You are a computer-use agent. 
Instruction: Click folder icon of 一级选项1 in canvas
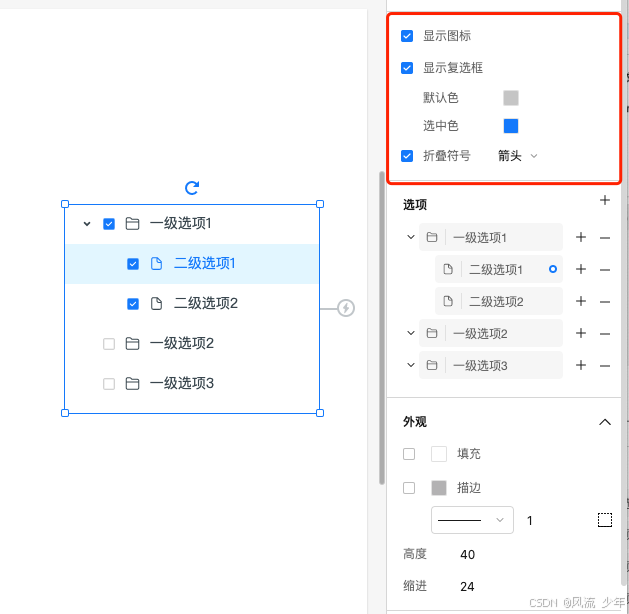[132, 223]
